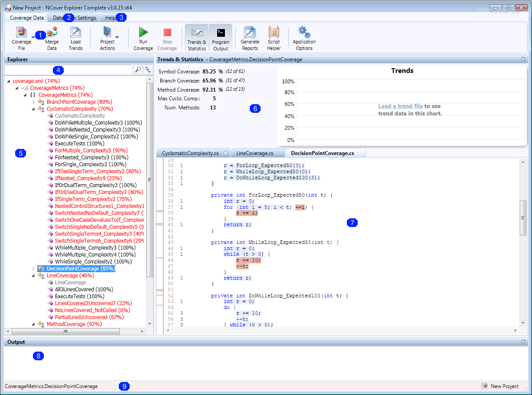
Task: Click the Explorer search magnifier icon
Action: click(137, 69)
